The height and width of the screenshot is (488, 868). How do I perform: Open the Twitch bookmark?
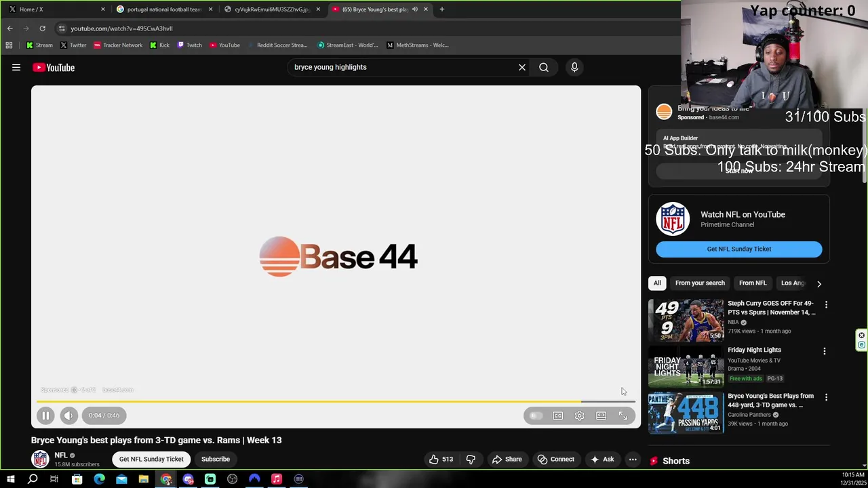click(189, 45)
